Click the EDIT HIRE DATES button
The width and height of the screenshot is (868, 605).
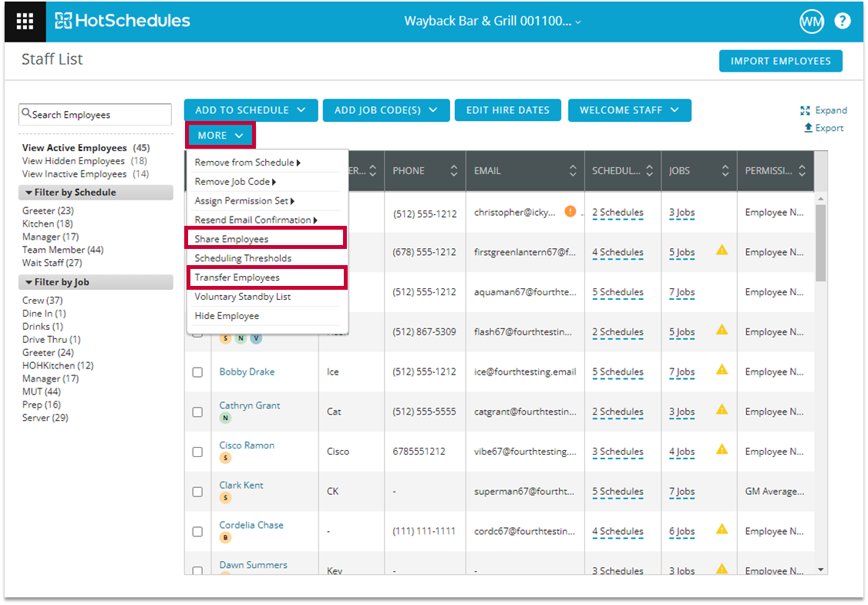pos(508,110)
